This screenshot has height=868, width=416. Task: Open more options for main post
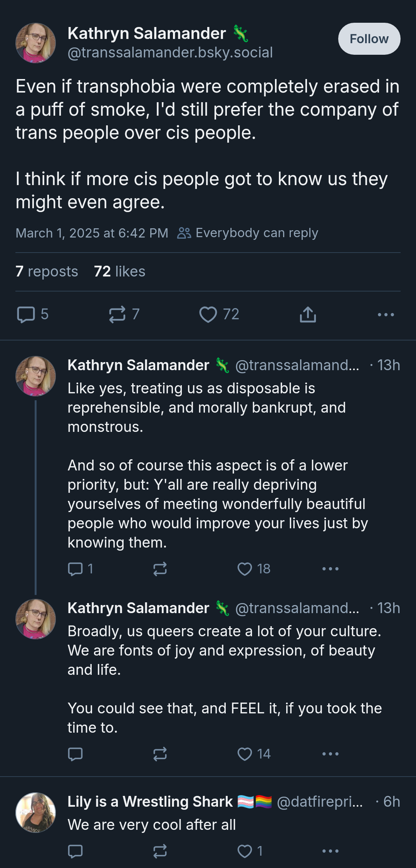[x=386, y=315]
